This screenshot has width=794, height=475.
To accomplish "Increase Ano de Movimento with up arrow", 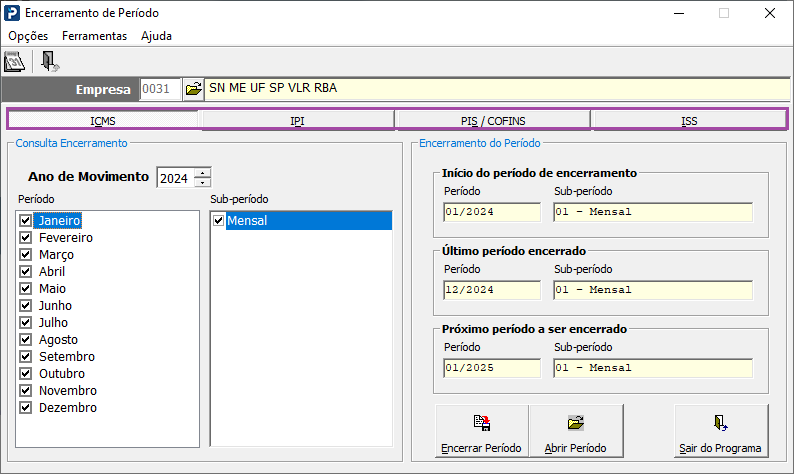I will click(203, 173).
